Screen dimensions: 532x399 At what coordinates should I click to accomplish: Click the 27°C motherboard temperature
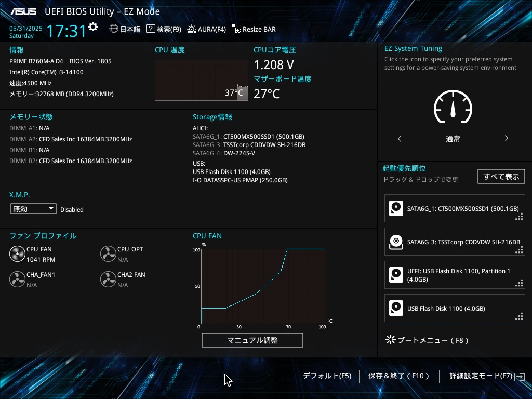point(267,94)
